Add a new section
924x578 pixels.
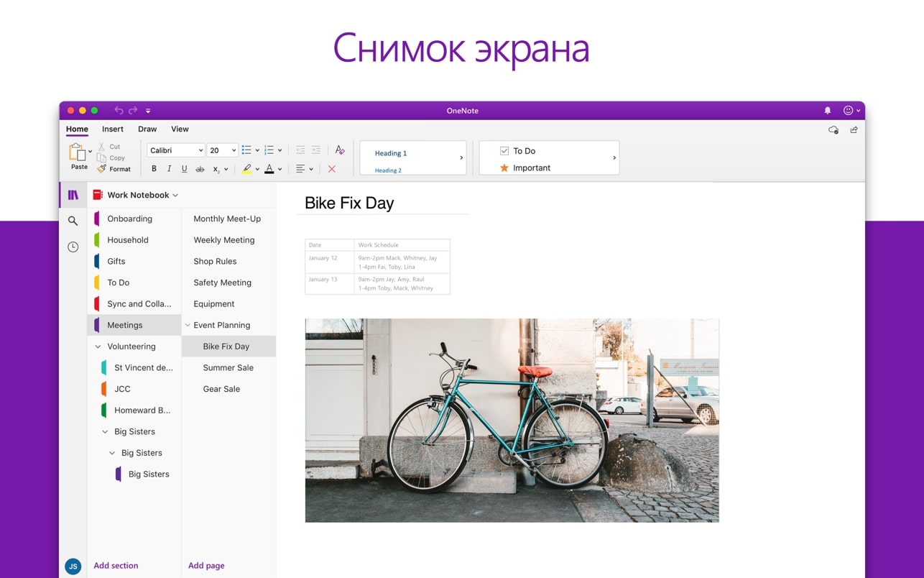pos(116,565)
